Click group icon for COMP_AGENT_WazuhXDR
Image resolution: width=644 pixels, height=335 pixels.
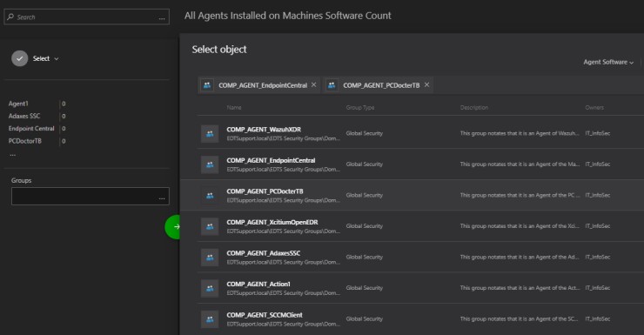(x=210, y=134)
